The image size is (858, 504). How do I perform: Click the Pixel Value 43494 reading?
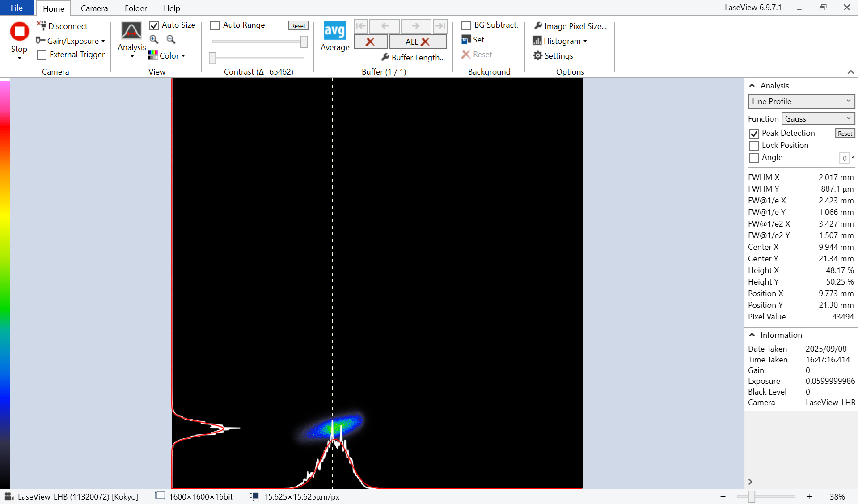pos(843,316)
